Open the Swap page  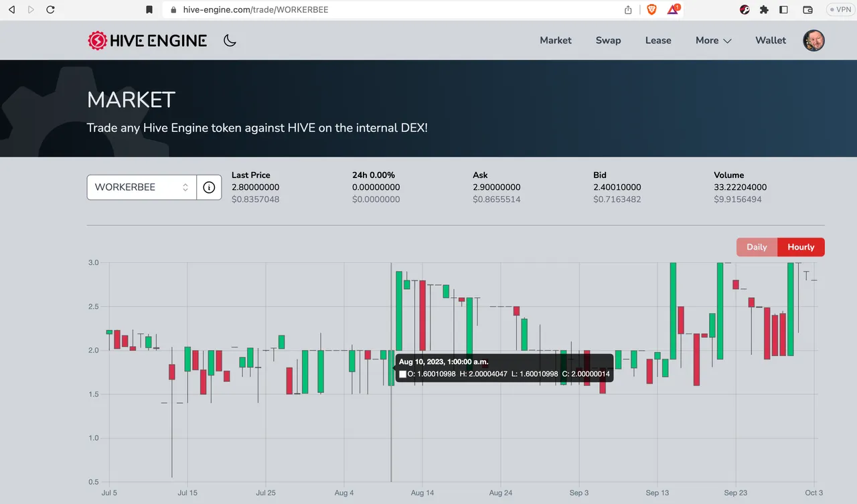coord(608,40)
